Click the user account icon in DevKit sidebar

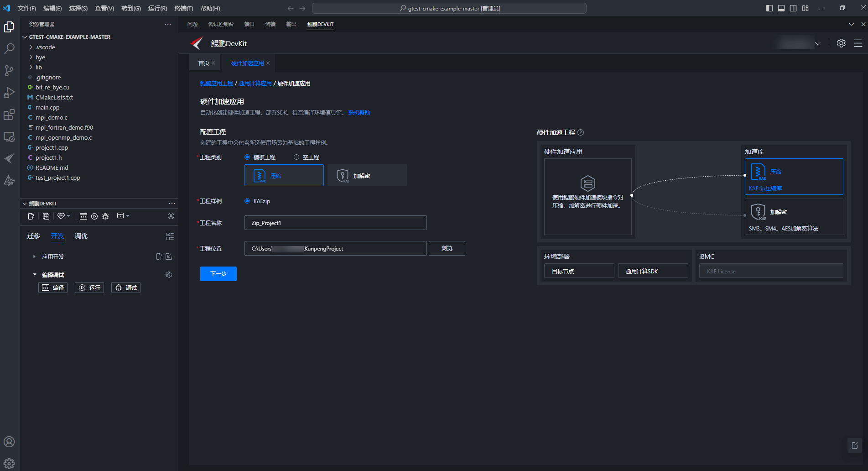[x=171, y=216]
